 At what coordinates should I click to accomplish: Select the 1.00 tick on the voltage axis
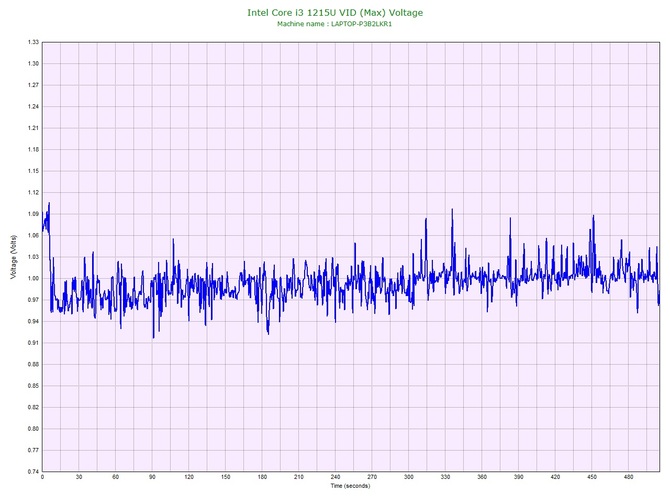click(33, 278)
